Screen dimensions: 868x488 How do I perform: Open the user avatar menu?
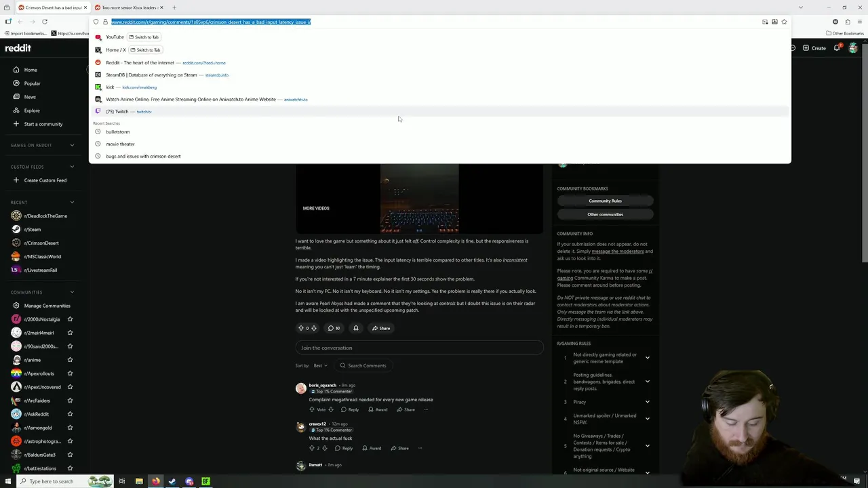pyautogui.click(x=853, y=48)
